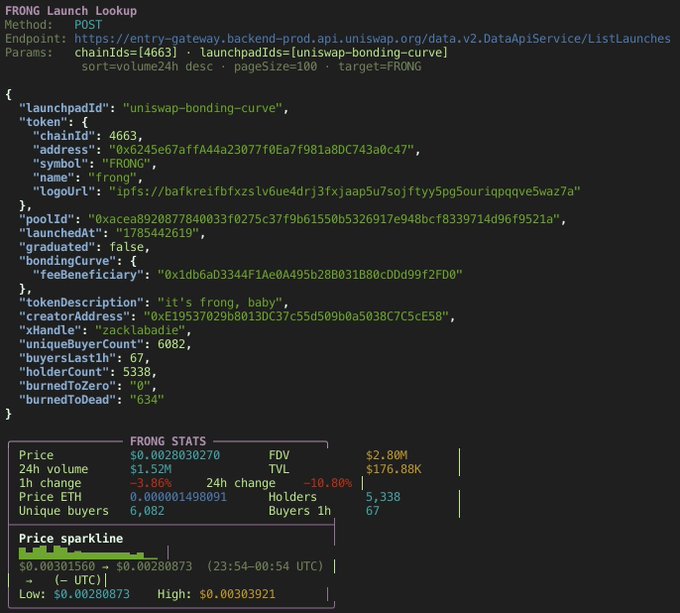Viewport: 680px width, 613px height.
Task: Click the chainIds=[4663] parameter
Action: (x=126, y=52)
